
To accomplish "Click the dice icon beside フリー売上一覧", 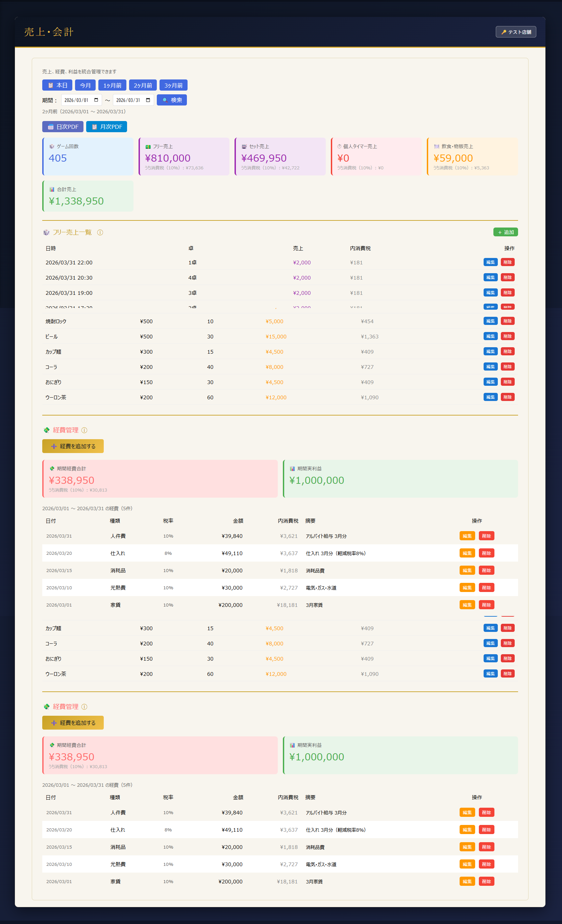I will [46, 233].
